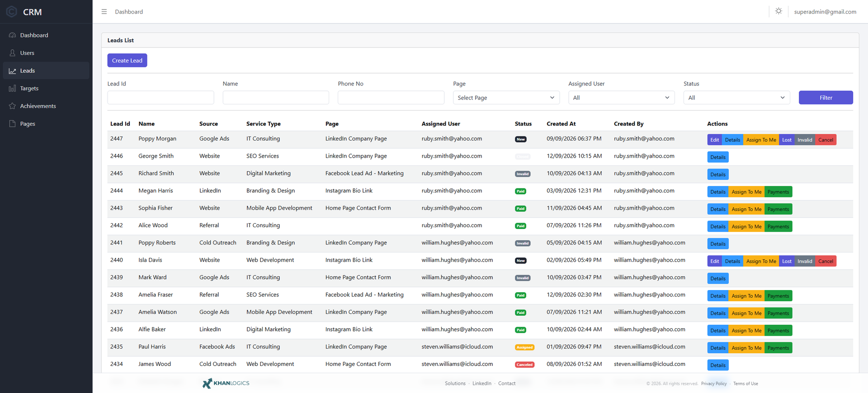Open the Achievements menu item
This screenshot has height=393, width=868.
(46, 106)
